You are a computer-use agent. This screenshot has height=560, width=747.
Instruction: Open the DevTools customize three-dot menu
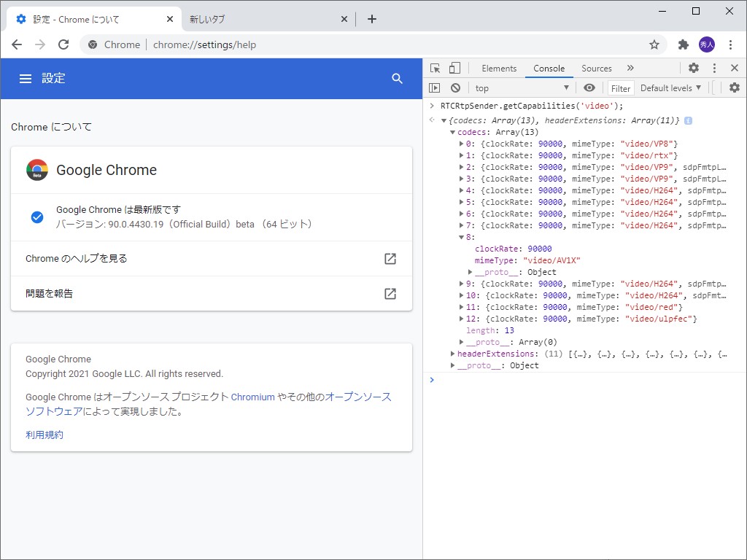click(x=713, y=68)
